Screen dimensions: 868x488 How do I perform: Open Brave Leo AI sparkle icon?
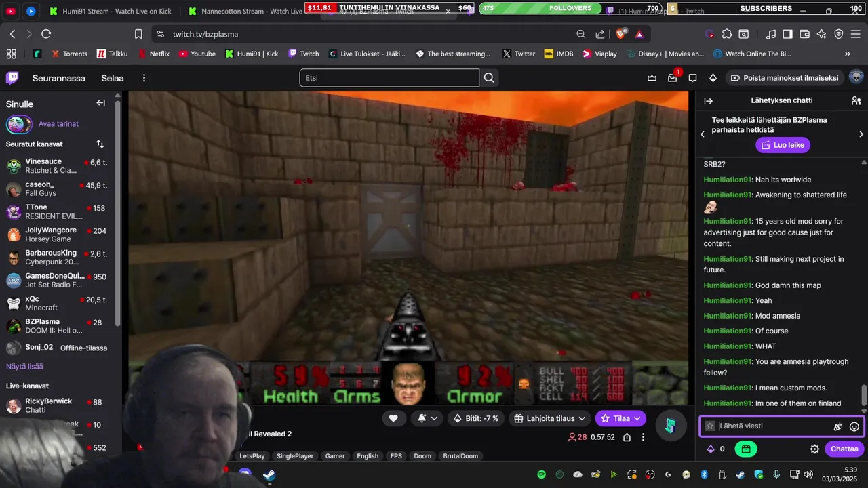(x=822, y=34)
